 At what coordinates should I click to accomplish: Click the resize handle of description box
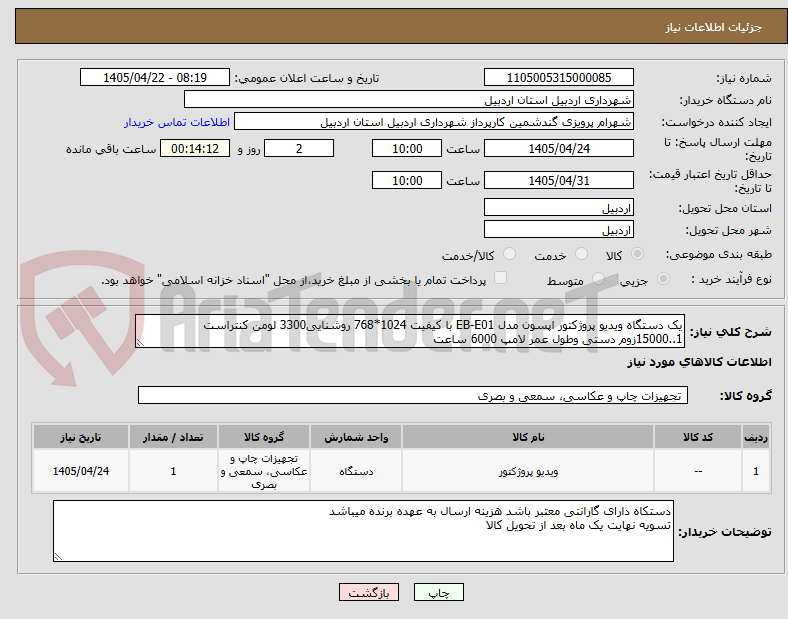pos(140,343)
